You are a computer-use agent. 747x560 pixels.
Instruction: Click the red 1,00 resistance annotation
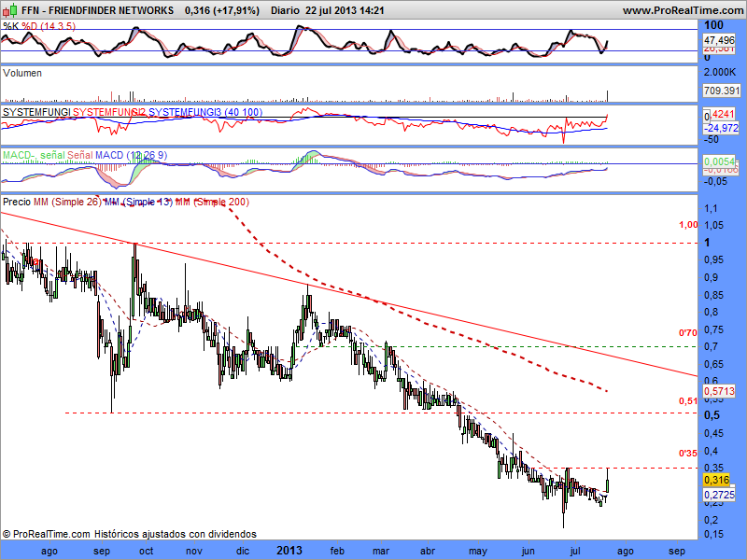(688, 225)
